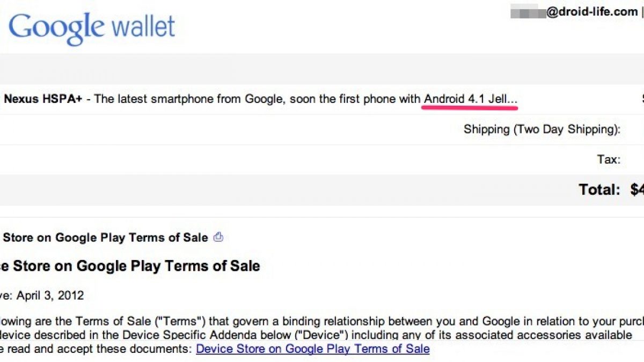Screen dimensions: 644x362
Task: Click the gray bar above the order item
Action: [322, 69]
